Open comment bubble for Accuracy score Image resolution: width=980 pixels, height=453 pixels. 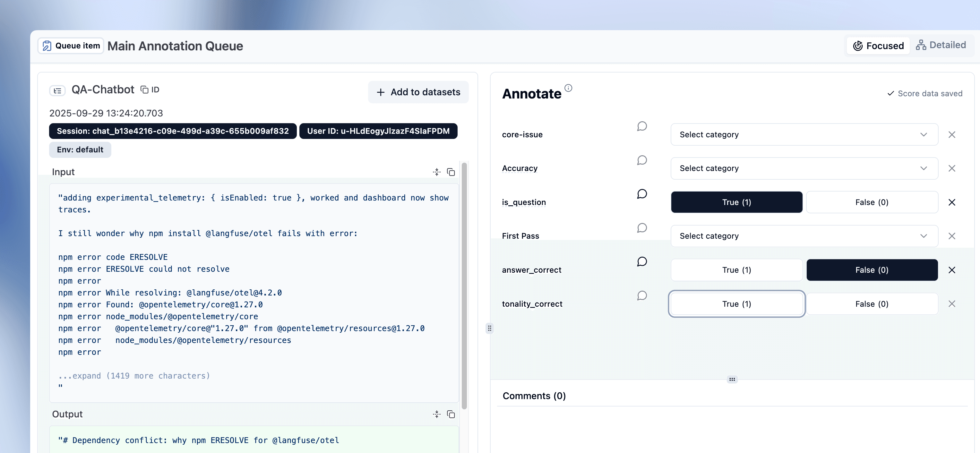(x=642, y=160)
